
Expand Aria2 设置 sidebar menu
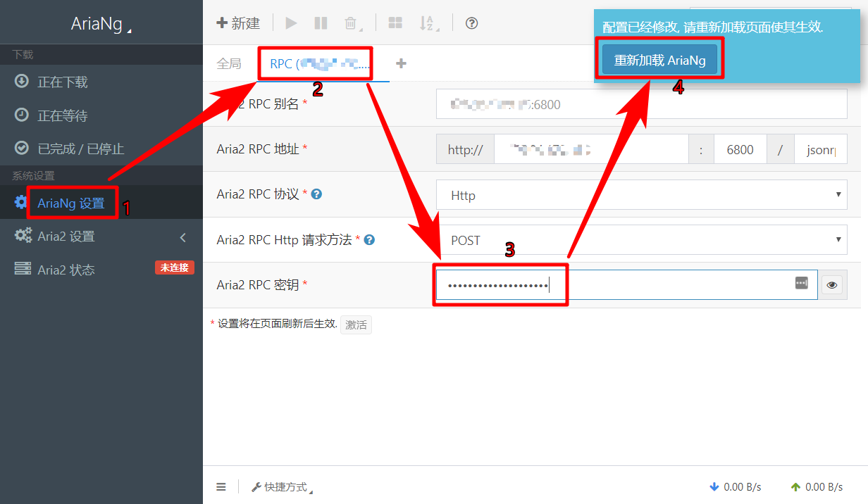[x=101, y=237]
